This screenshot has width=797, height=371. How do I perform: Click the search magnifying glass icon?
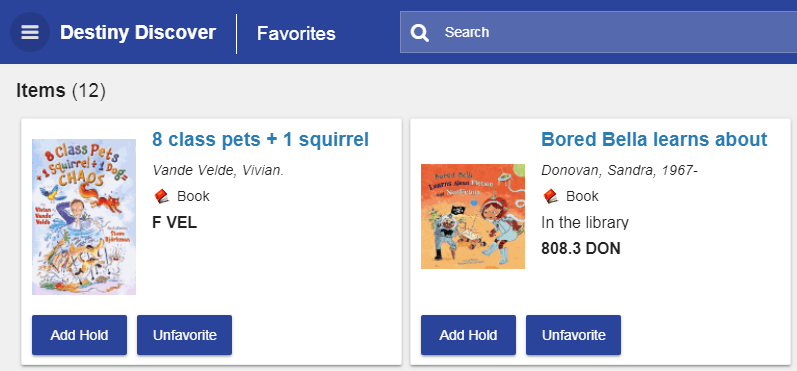[x=420, y=33]
